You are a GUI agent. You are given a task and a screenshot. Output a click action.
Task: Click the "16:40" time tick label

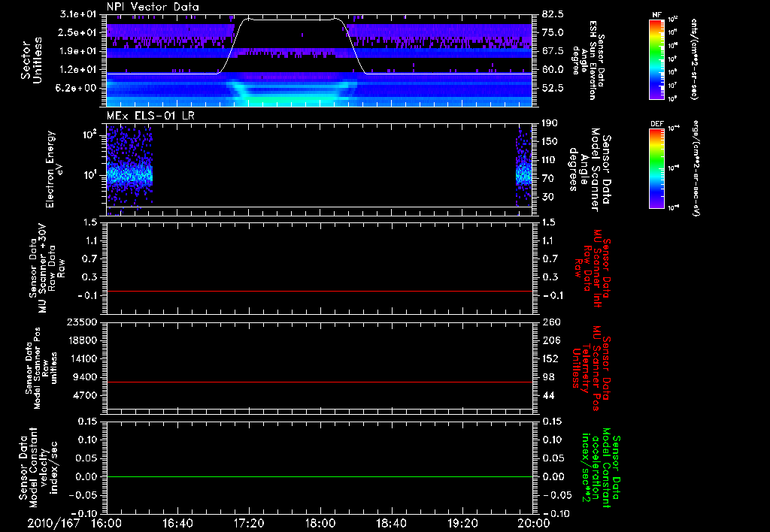[177, 523]
